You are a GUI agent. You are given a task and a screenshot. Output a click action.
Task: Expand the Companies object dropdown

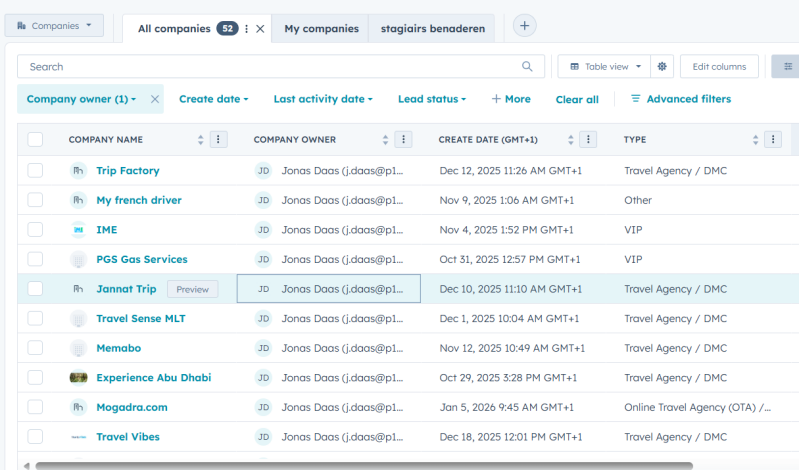[54, 26]
